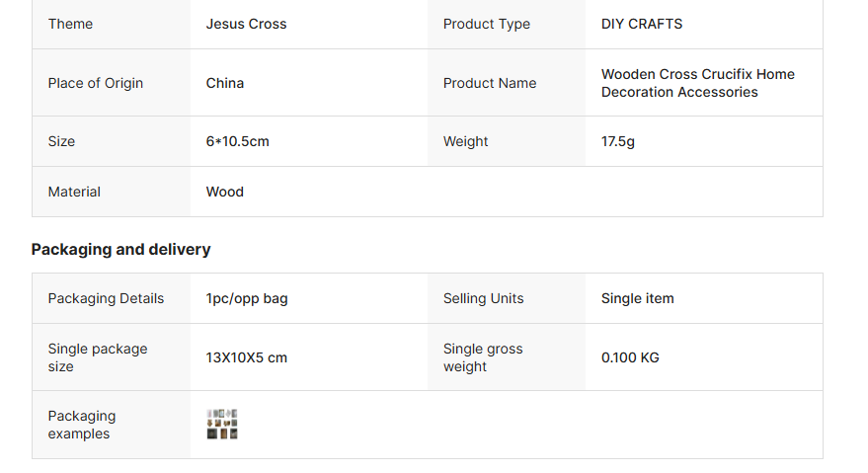This screenshot has width=868, height=473.
Task: Select the "Single item" selling units value
Action: (637, 298)
